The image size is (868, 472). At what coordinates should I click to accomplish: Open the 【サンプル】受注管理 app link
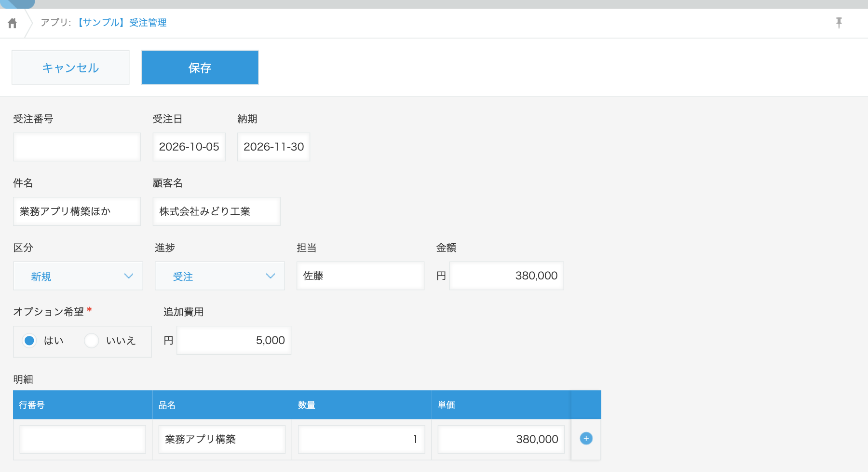tap(122, 23)
